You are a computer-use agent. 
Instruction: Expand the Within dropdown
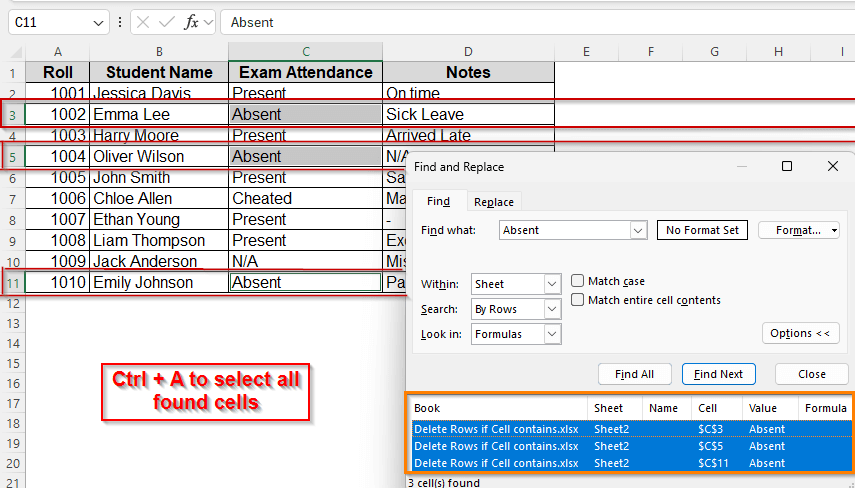click(x=552, y=285)
